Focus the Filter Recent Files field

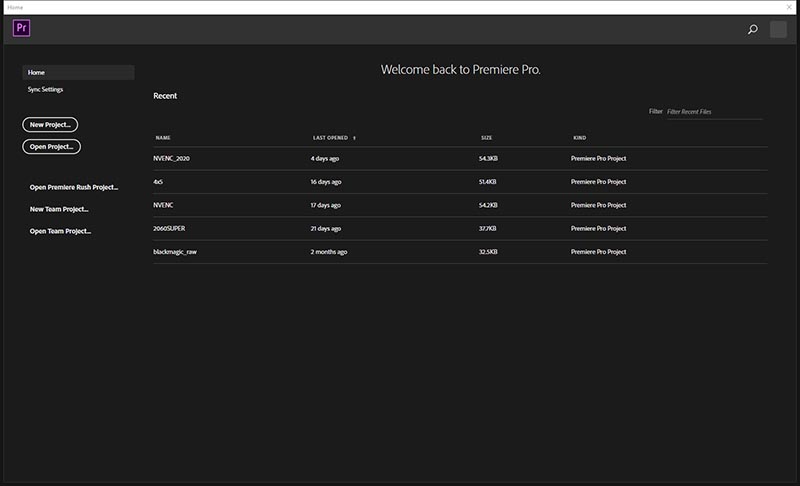coord(714,112)
